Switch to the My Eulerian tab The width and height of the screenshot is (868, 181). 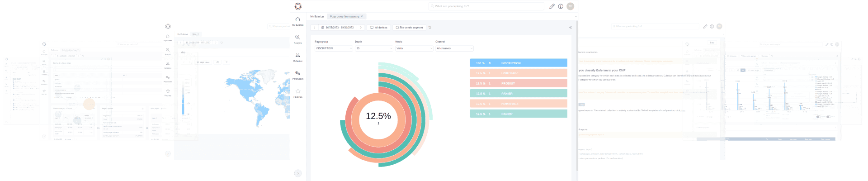pos(317,16)
